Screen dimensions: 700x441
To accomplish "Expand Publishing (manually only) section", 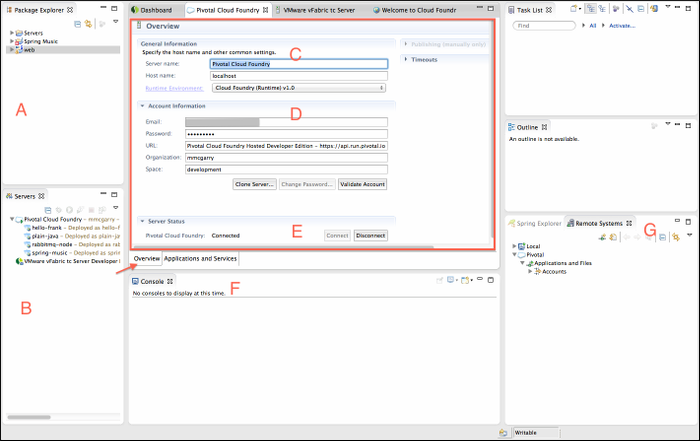I will [x=406, y=44].
